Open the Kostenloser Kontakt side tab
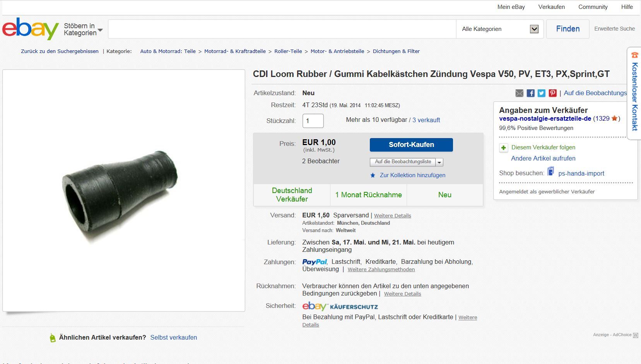This screenshot has width=641, height=364. [x=634, y=94]
